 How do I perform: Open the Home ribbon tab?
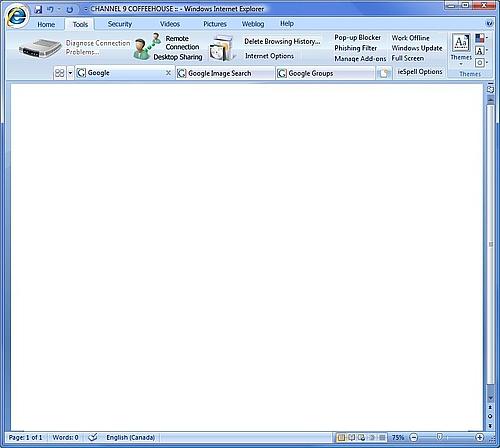tap(46, 24)
